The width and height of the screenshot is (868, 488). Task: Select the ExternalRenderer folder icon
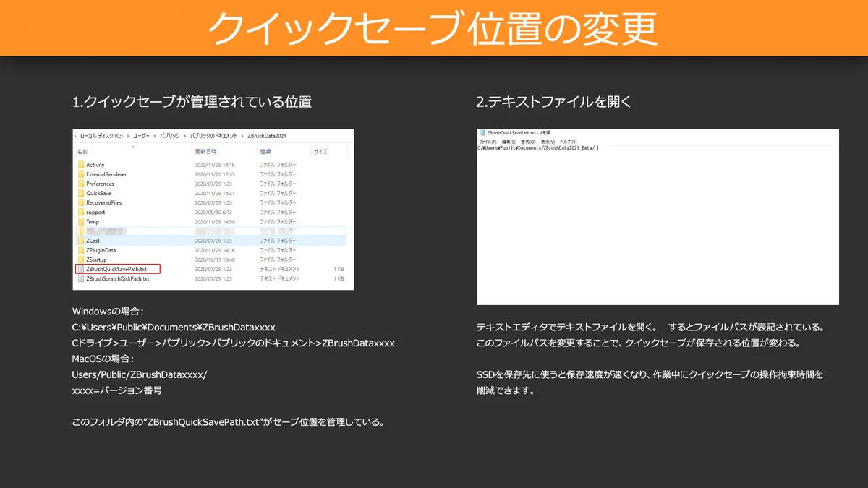tap(80, 174)
